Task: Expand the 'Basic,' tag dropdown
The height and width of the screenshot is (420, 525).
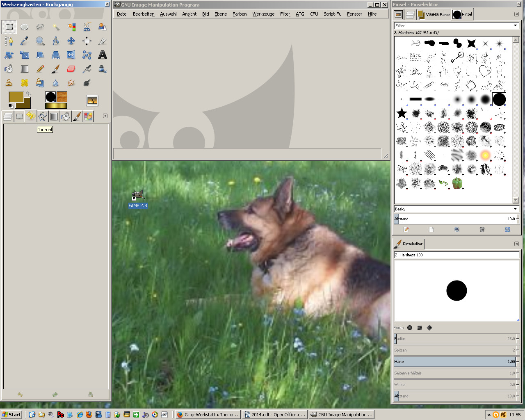Action: tap(515, 209)
